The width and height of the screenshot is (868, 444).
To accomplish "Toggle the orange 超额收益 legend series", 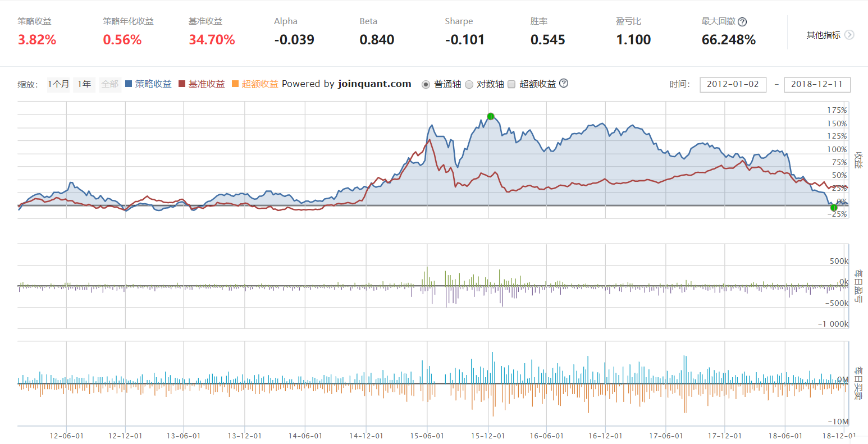I will 255,84.
